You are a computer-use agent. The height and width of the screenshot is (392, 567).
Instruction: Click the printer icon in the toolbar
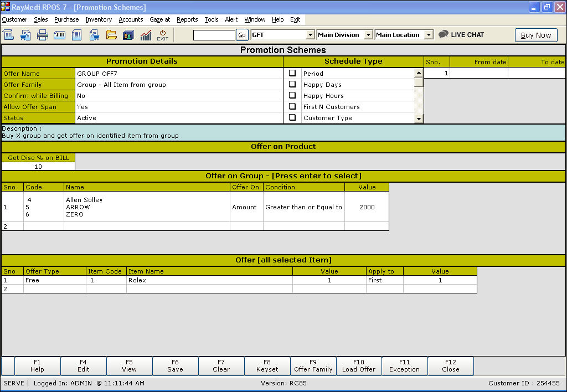43,35
